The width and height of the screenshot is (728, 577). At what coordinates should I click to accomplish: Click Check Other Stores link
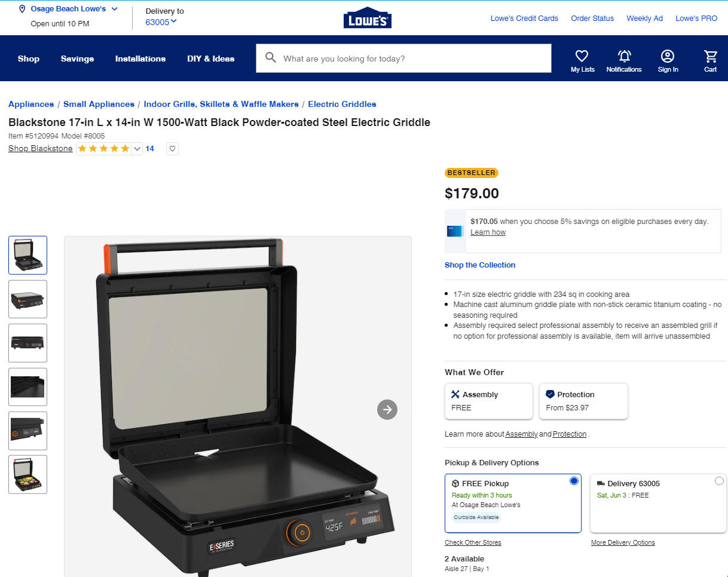tap(473, 542)
